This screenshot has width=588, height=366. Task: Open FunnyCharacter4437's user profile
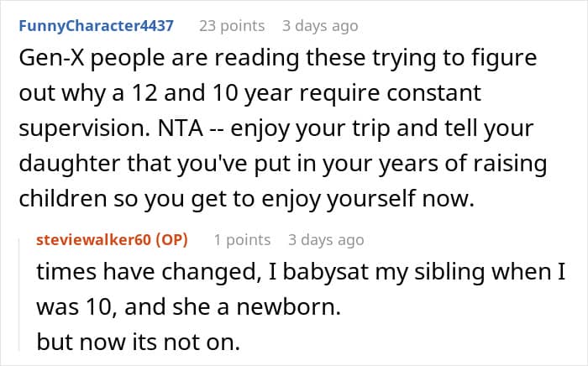pyautogui.click(x=96, y=26)
